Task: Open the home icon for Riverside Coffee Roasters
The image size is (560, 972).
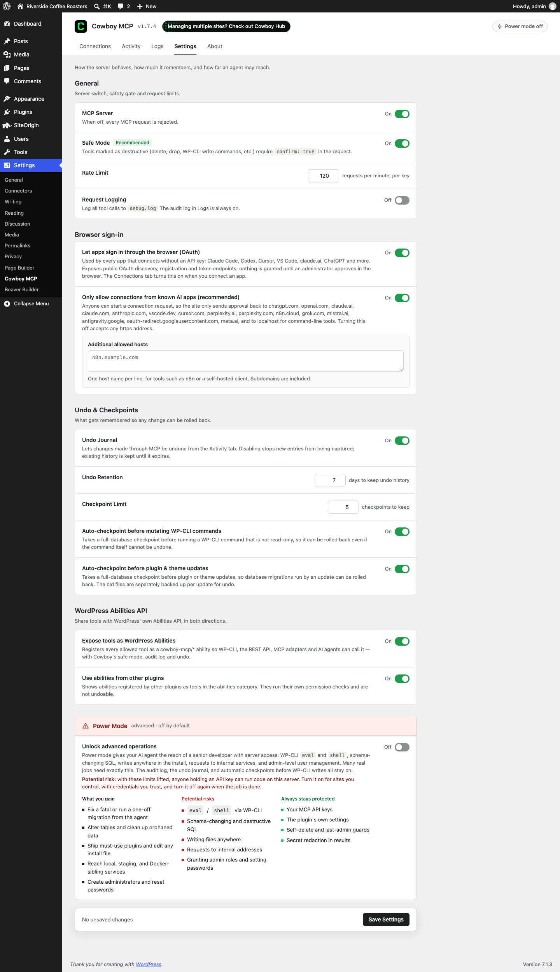Action: pyautogui.click(x=20, y=6)
